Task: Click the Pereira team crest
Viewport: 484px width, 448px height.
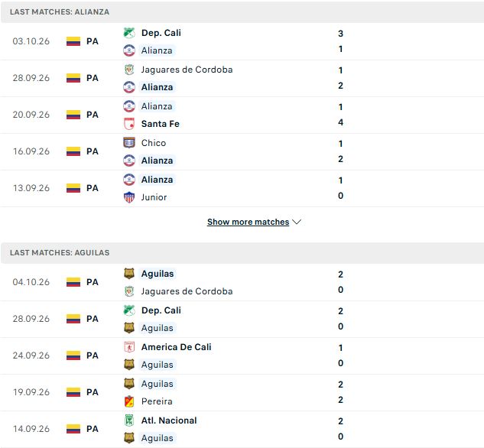Action: (129, 401)
